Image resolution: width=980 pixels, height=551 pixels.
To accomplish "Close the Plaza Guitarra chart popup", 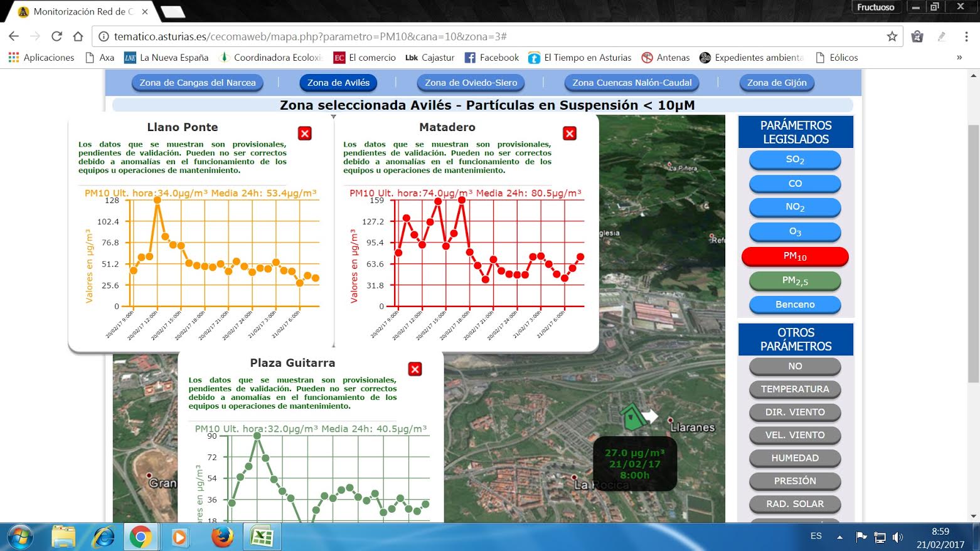I will pos(415,369).
